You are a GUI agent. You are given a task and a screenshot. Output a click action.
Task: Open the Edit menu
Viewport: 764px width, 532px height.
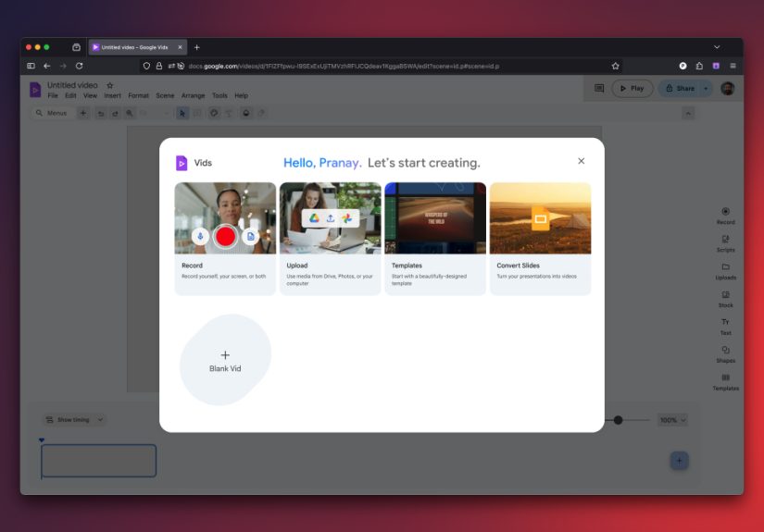(70, 95)
